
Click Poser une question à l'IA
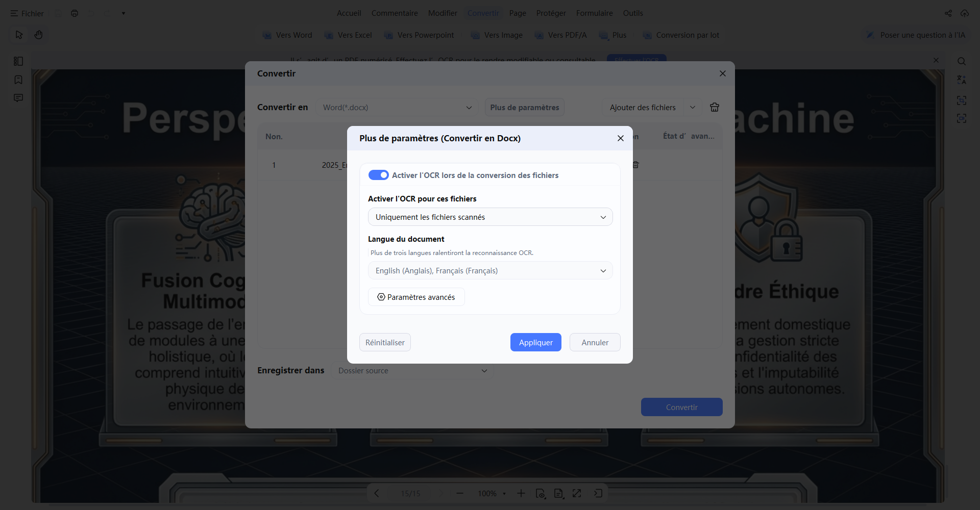coord(916,35)
